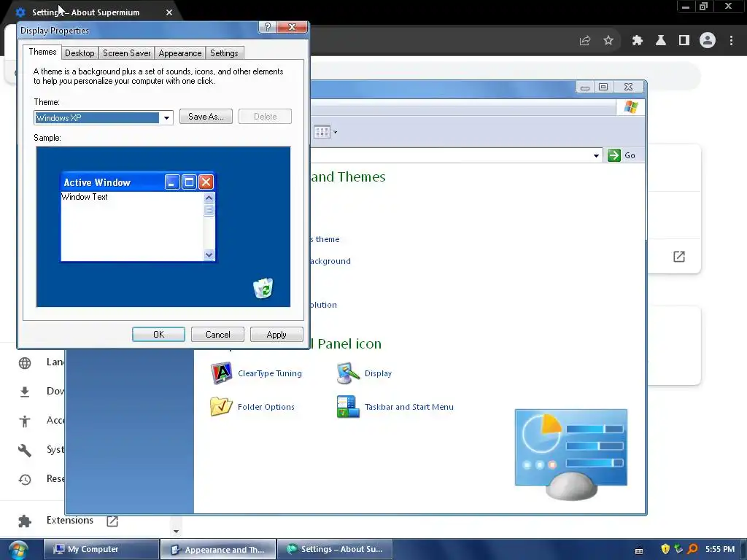Image resolution: width=747 pixels, height=560 pixels.
Task: Expand the Theme dropdown list
Action: pyautogui.click(x=166, y=117)
